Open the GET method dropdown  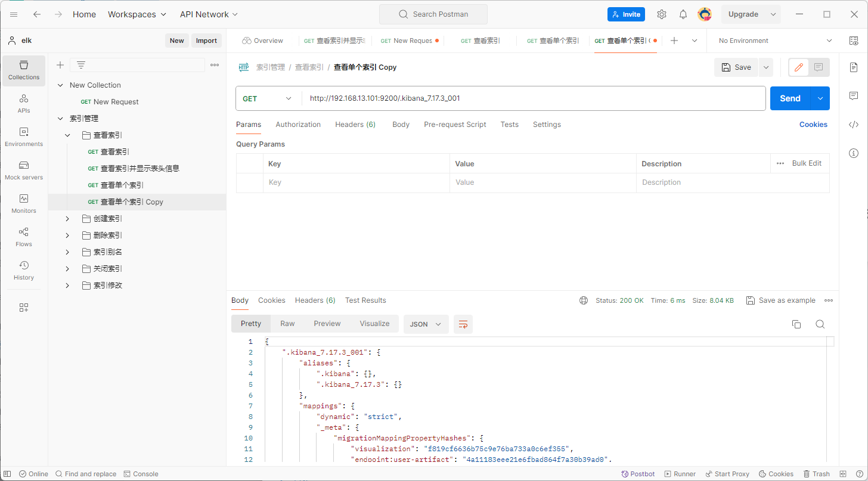267,98
